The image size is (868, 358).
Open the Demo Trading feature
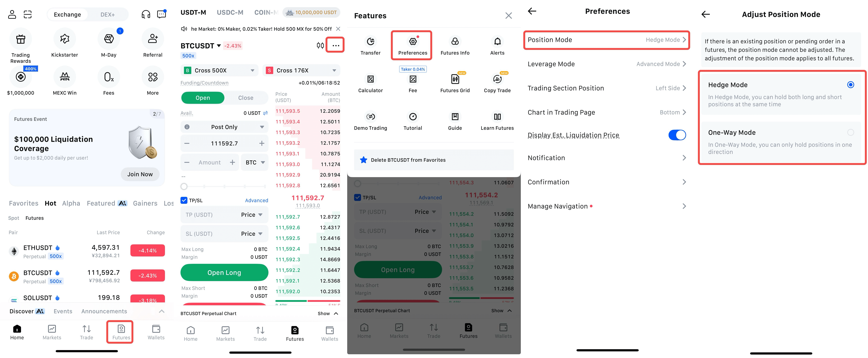[x=370, y=117]
